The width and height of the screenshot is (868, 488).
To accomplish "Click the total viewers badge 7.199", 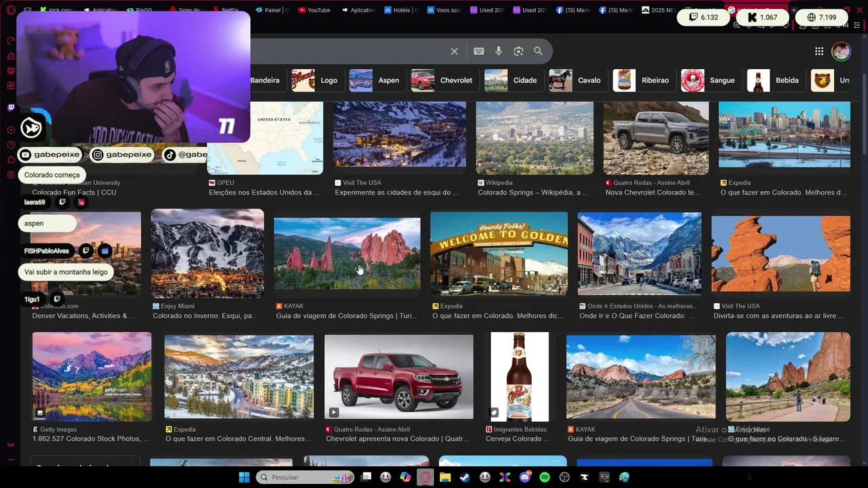I will coord(821,18).
